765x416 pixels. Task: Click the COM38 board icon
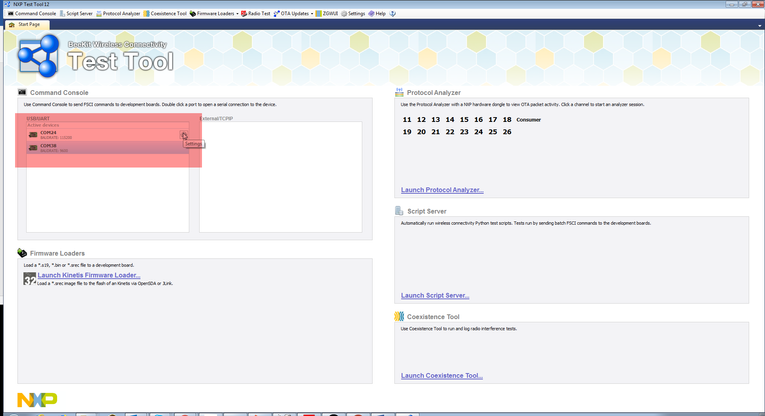33,148
